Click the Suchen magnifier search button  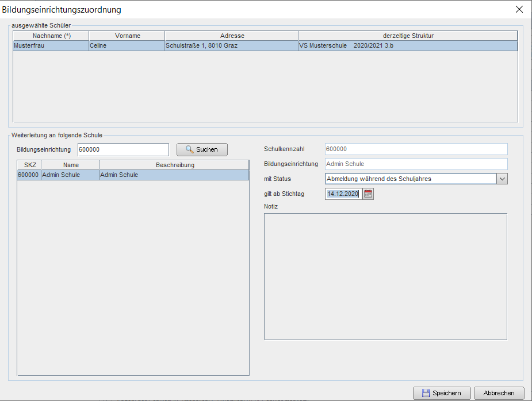[202, 149]
